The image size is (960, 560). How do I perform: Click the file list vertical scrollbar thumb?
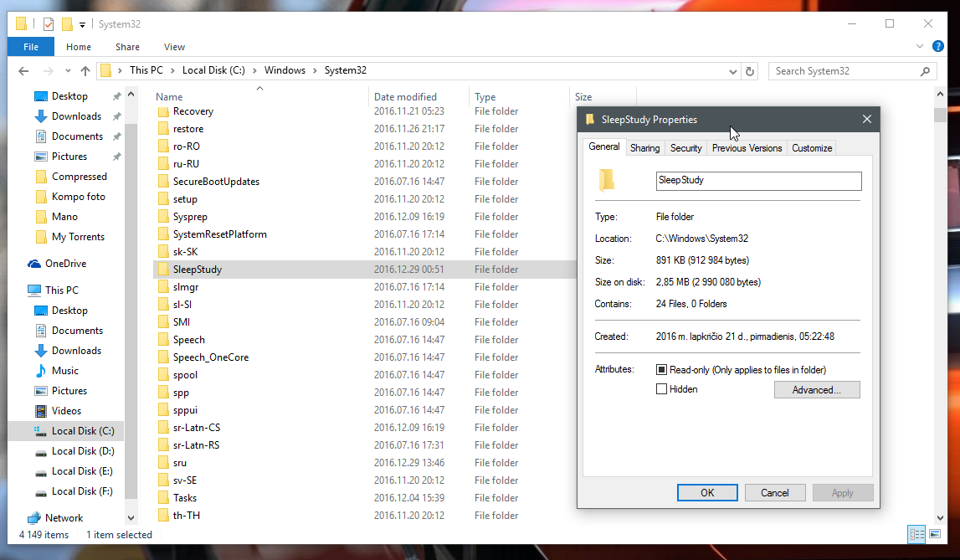940,115
